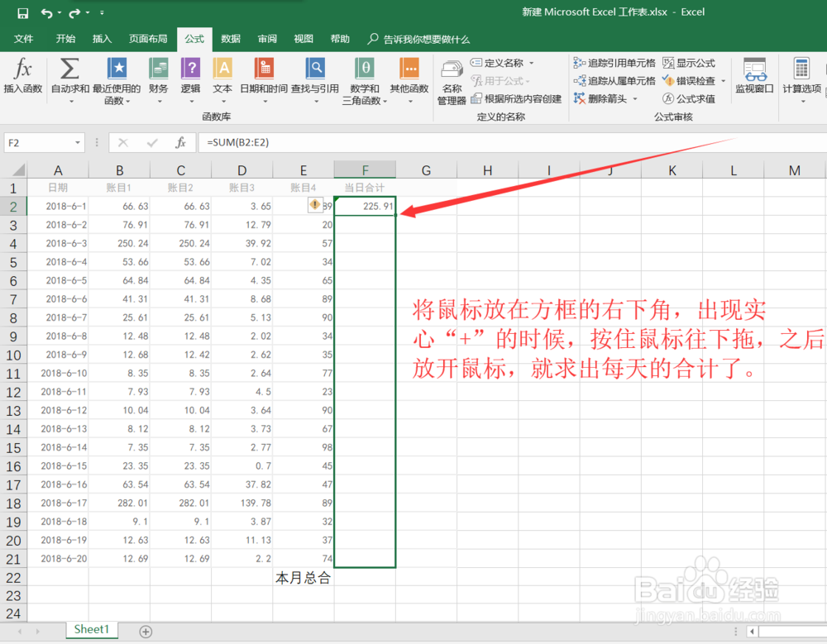
Task: Select column A header
Action: point(58,169)
